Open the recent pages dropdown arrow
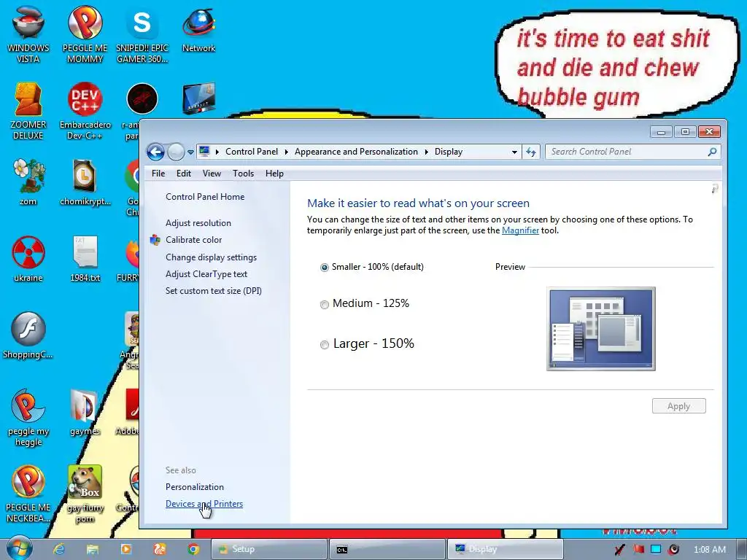Screen dimensions: 747x560 190,152
